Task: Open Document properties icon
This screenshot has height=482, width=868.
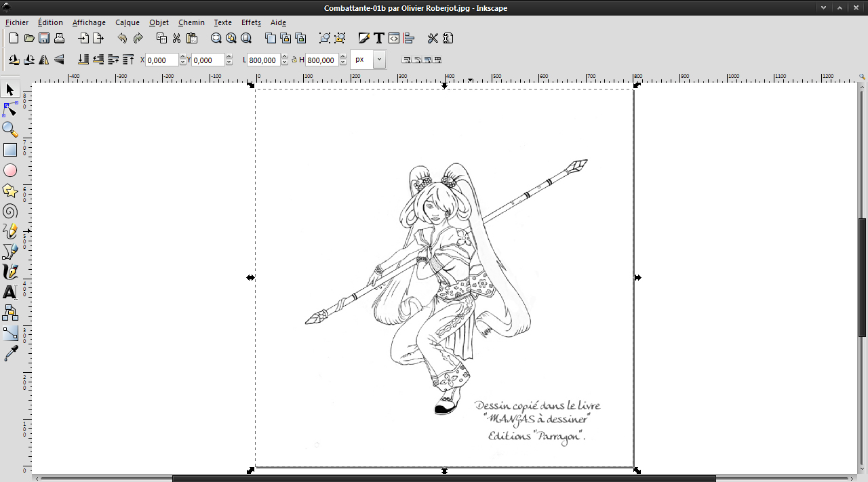Action: click(448, 38)
